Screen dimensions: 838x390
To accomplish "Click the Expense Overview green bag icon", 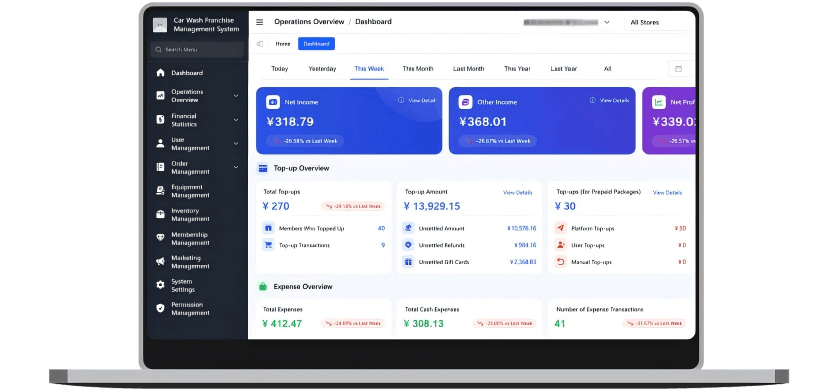I will [262, 286].
